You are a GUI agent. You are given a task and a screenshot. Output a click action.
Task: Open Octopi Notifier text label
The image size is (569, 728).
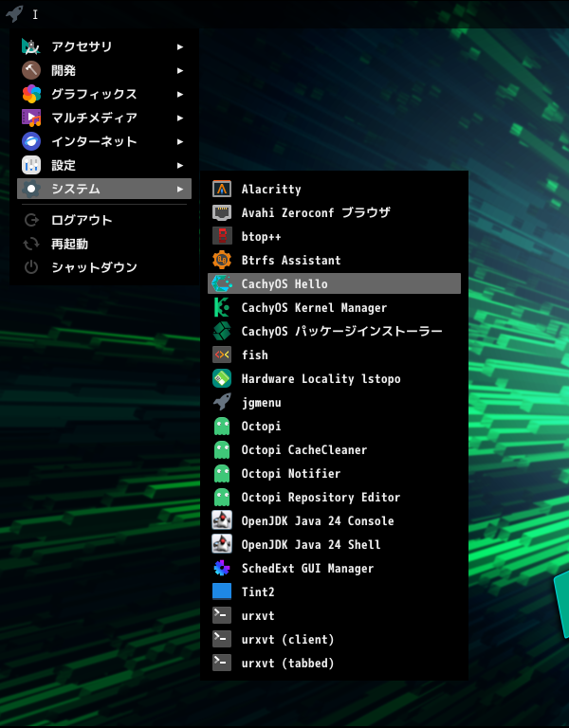291,473
